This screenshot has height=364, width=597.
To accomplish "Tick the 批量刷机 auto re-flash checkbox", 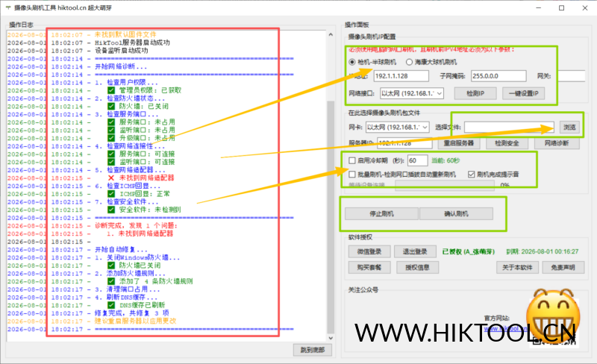I will coord(352,175).
